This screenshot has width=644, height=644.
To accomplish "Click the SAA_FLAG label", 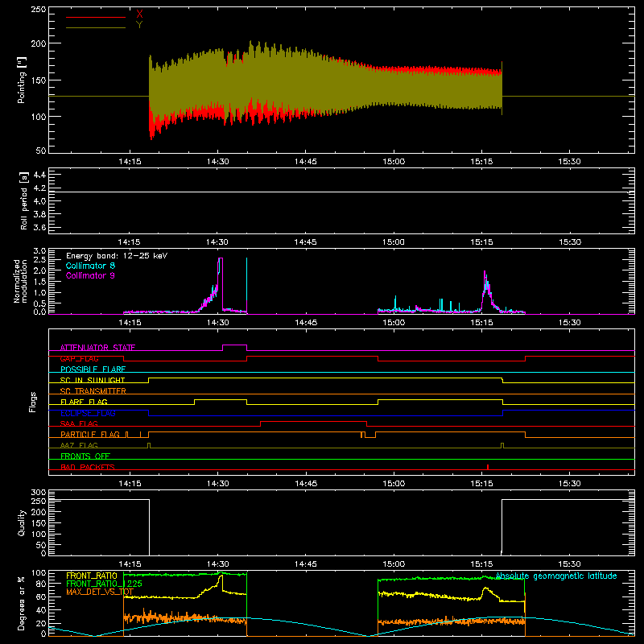I will [79, 423].
